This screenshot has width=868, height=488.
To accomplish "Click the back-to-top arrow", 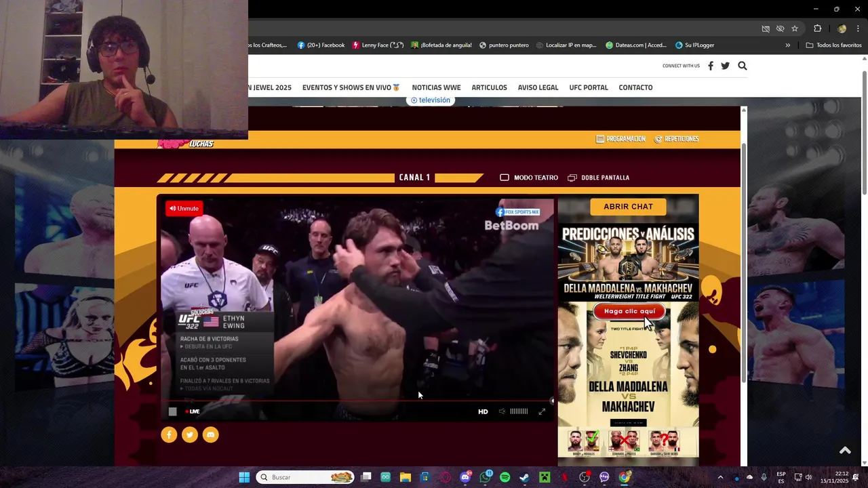I will click(x=845, y=451).
